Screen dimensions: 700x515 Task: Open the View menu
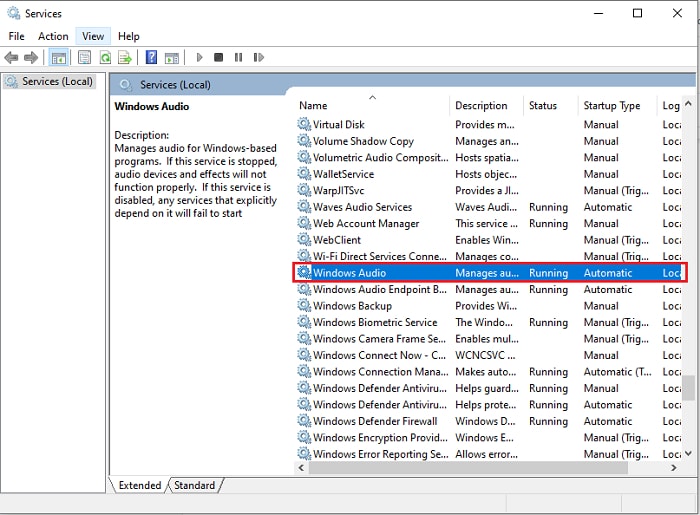pos(93,36)
